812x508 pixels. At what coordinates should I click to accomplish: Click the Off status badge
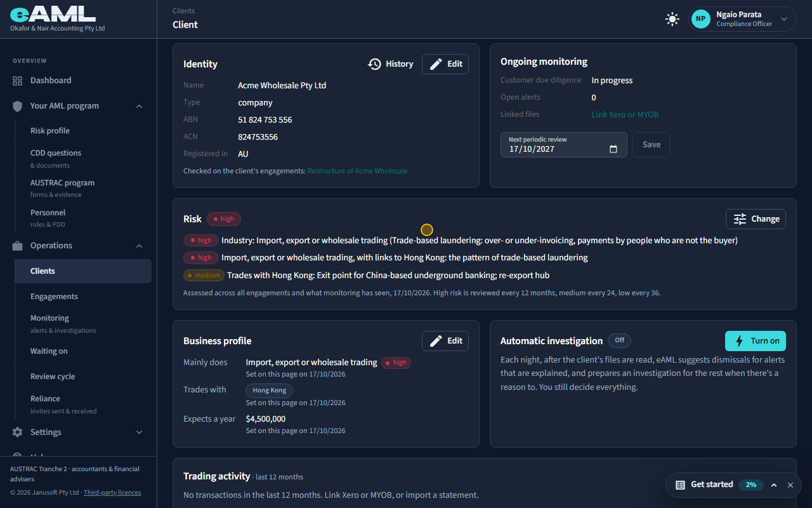[x=619, y=340]
